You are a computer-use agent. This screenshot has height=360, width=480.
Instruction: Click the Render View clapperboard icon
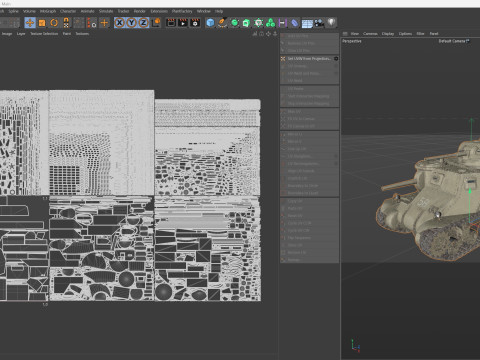pyautogui.click(x=171, y=23)
